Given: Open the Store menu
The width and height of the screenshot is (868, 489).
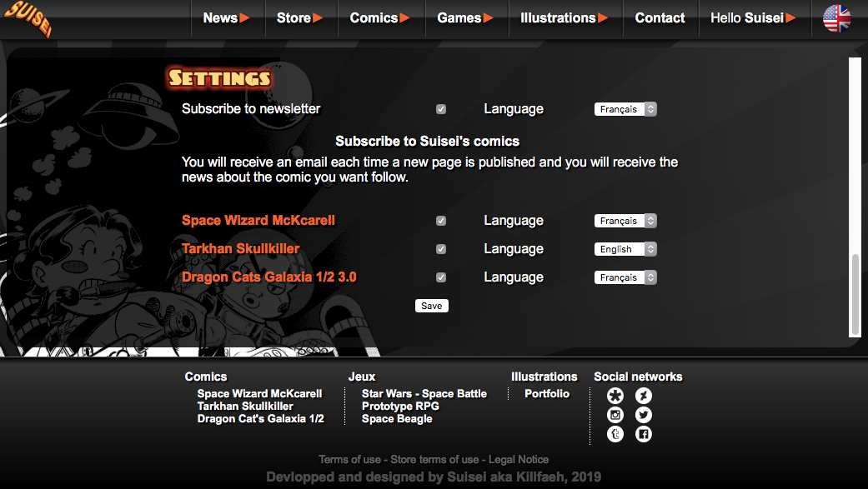Looking at the screenshot, I should tap(299, 17).
